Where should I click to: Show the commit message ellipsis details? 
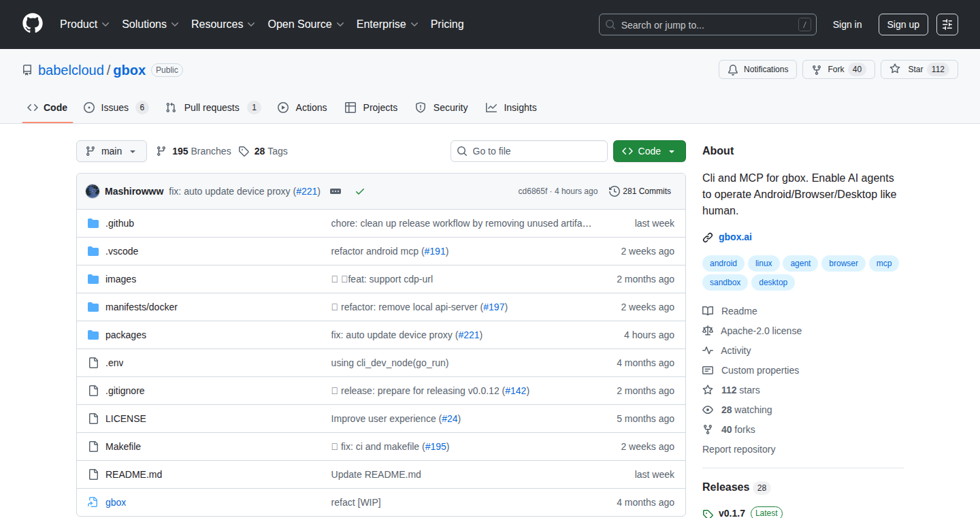click(x=336, y=191)
